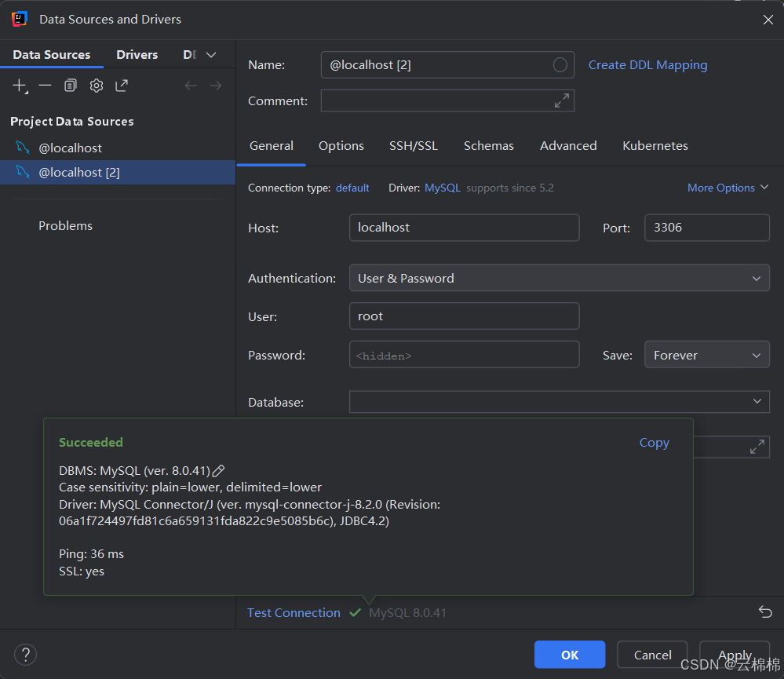The width and height of the screenshot is (784, 679).
Task: Click the hidden Password field
Action: pos(464,355)
